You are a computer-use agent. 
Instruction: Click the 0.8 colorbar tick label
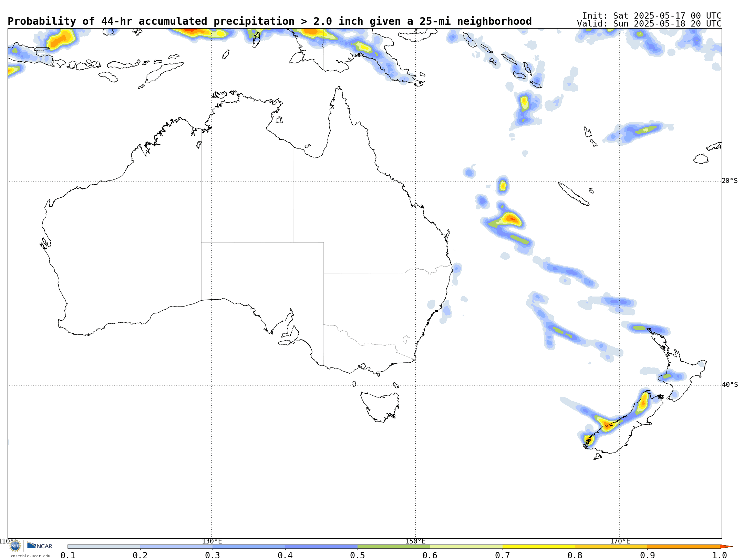tap(575, 555)
